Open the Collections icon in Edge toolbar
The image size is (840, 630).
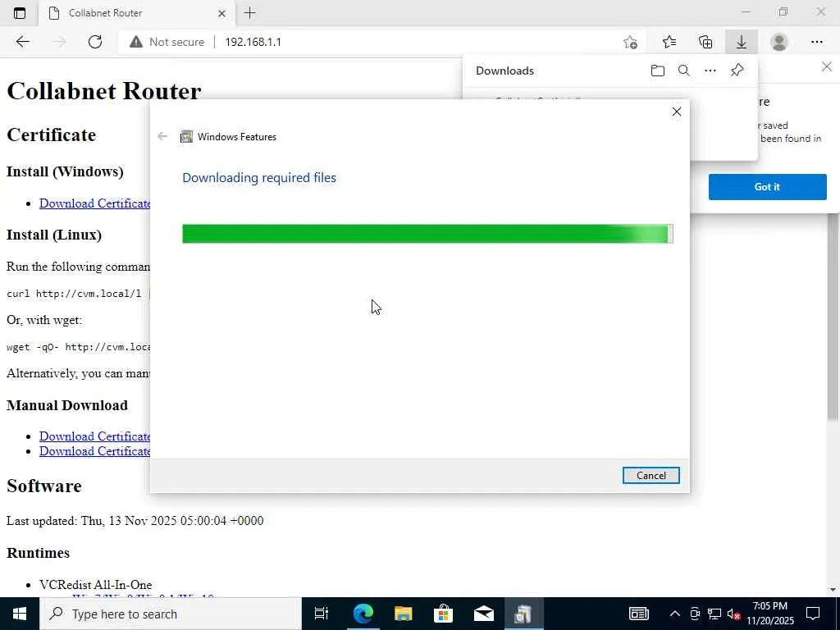point(705,42)
